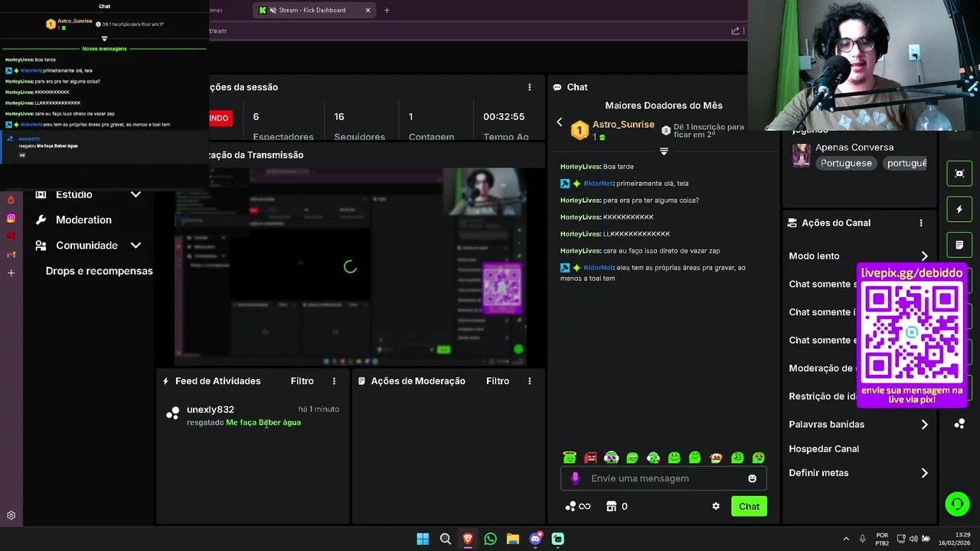Open Astro_Sunrise top donor name
Screen dimensions: 980x551
(x=623, y=124)
